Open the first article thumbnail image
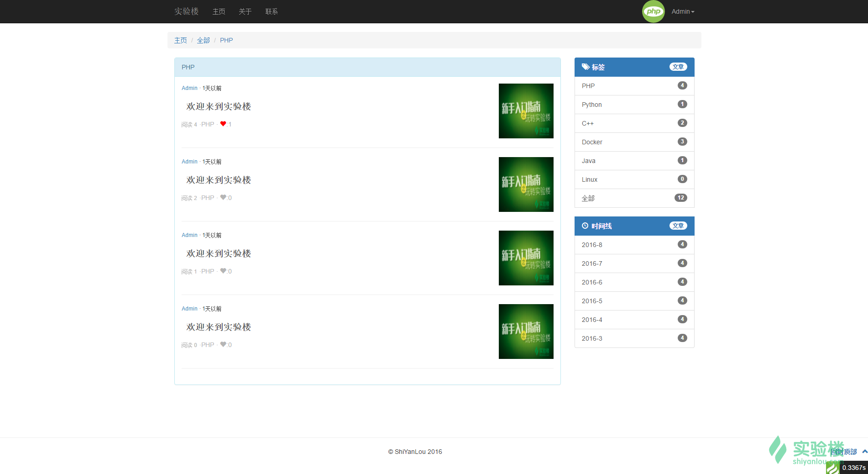 (526, 111)
